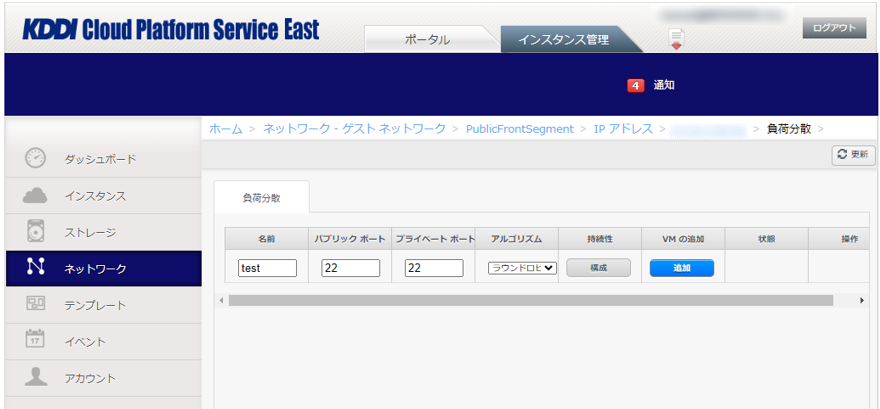Click the name input field containing test
Image resolution: width=880 pixels, height=409 pixels.
[x=267, y=268]
